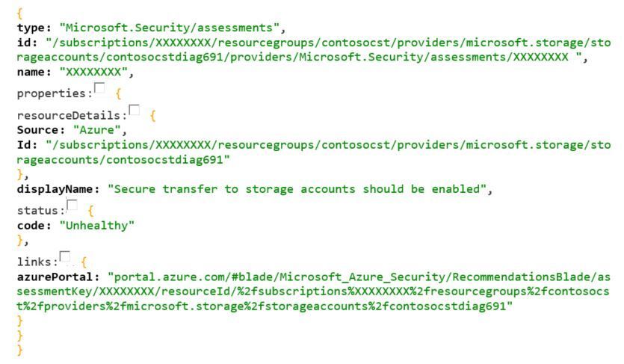Collapse the properties node box

point(99,87)
